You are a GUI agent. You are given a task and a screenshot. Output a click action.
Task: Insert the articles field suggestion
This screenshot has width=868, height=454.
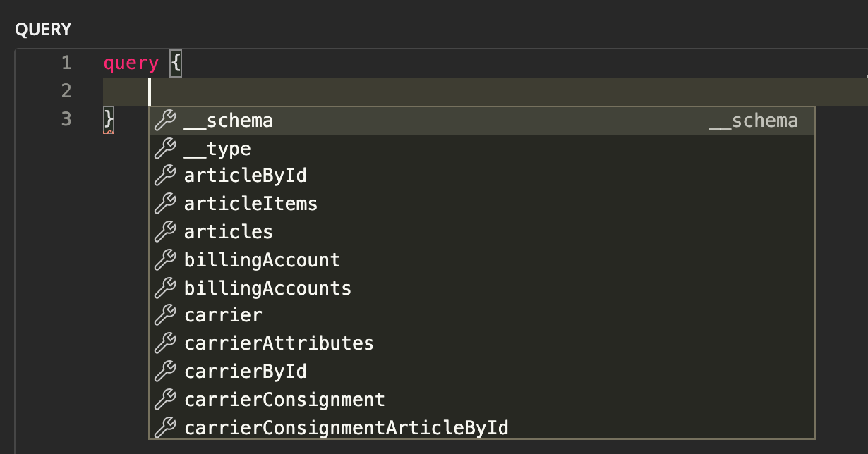tap(228, 232)
